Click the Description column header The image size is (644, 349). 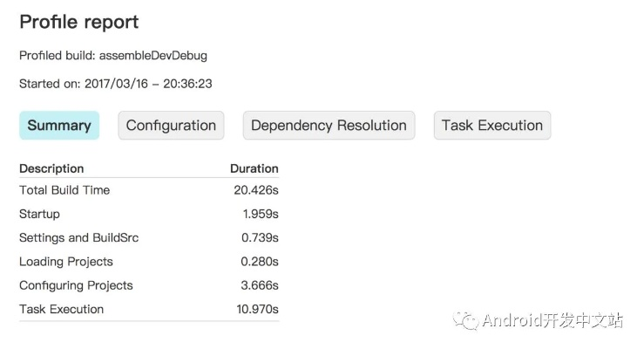coord(51,168)
